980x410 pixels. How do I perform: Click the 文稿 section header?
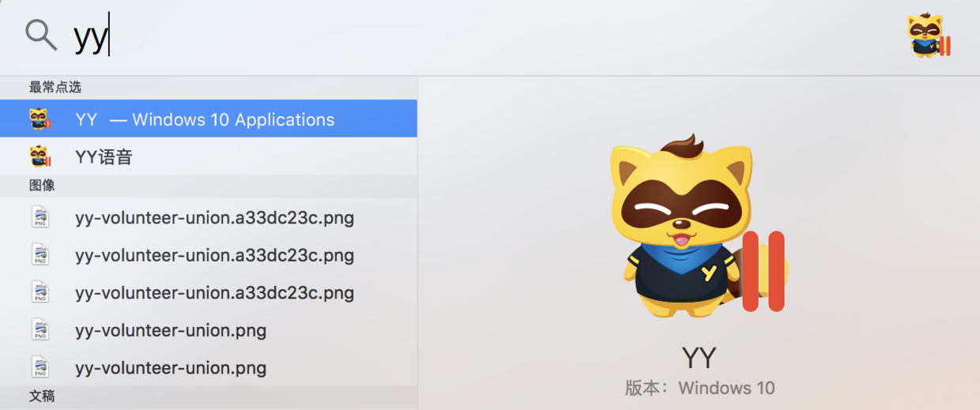(x=42, y=396)
